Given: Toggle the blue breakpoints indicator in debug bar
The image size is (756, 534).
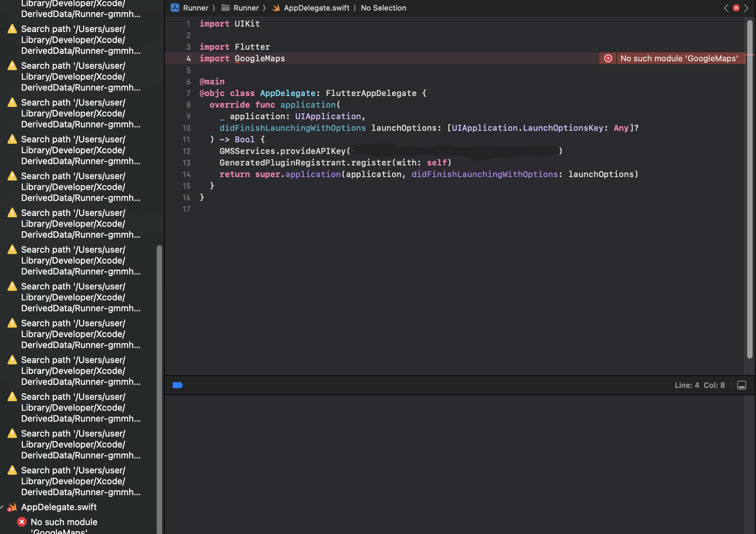Looking at the screenshot, I should pos(177,385).
